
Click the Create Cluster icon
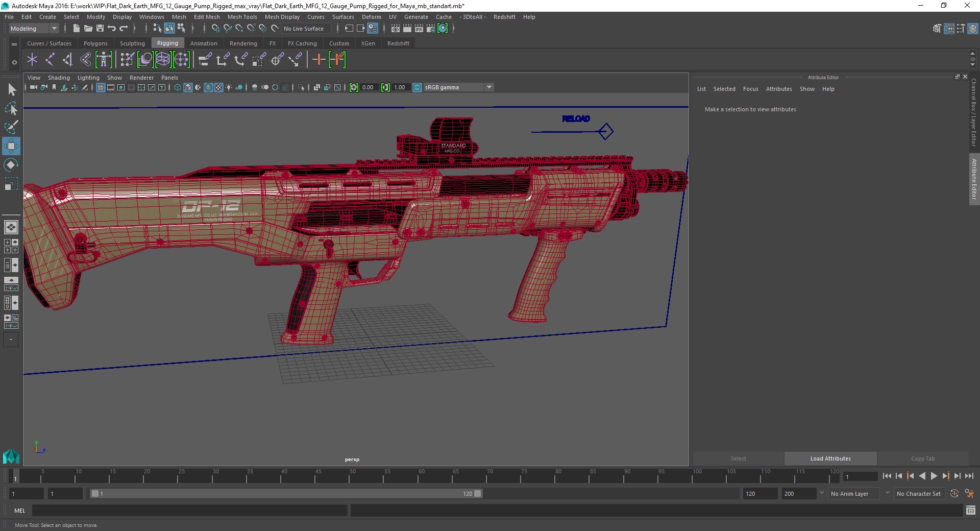point(181,60)
